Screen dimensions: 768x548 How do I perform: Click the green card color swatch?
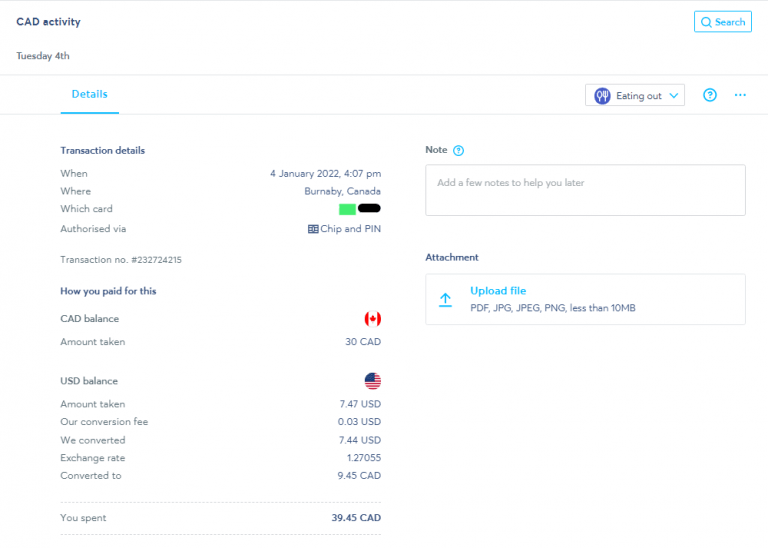pyautogui.click(x=347, y=209)
